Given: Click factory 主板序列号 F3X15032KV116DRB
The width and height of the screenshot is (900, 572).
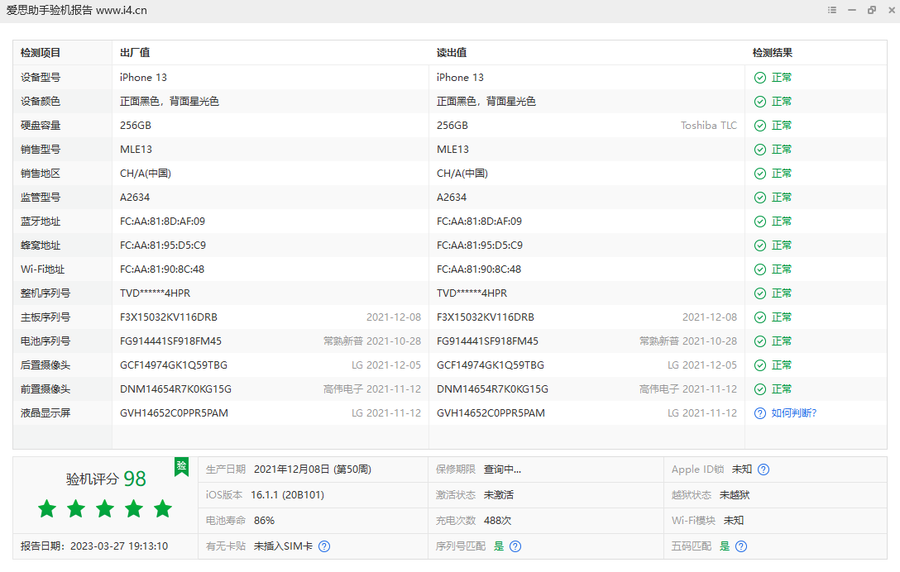Looking at the screenshot, I should tap(168, 317).
